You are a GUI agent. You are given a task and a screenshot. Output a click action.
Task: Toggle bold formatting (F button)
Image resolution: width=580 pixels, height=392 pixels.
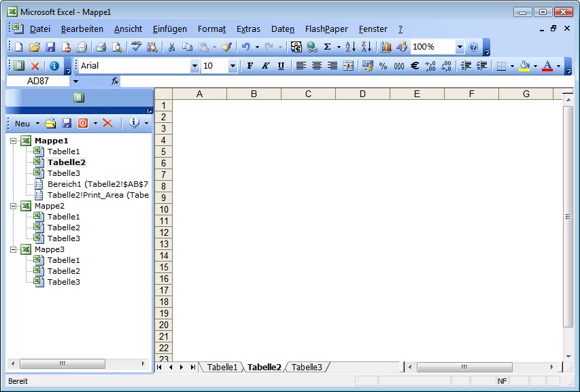tap(250, 66)
